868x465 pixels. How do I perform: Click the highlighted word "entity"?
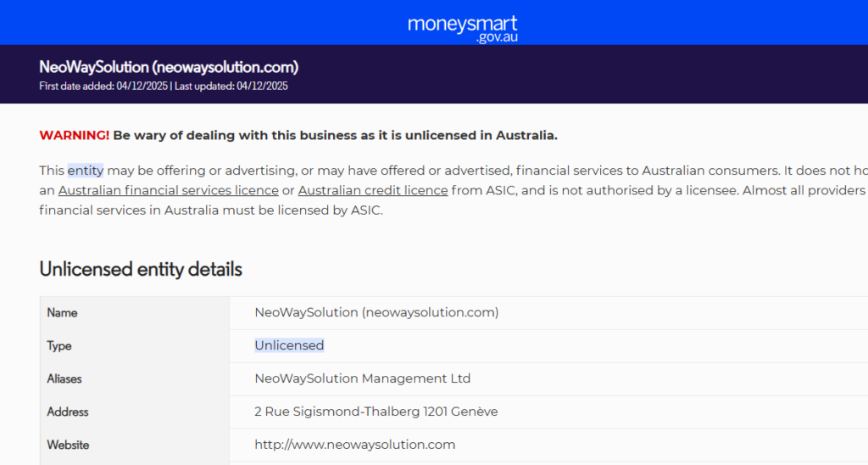pyautogui.click(x=86, y=170)
